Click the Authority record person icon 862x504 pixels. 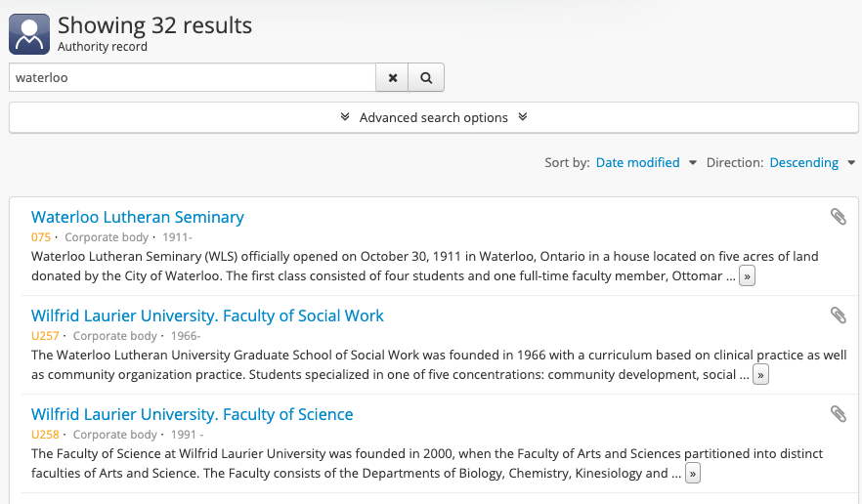pyautogui.click(x=29, y=34)
